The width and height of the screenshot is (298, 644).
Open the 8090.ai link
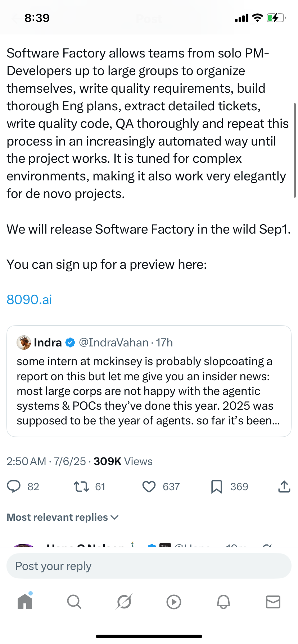(x=29, y=299)
